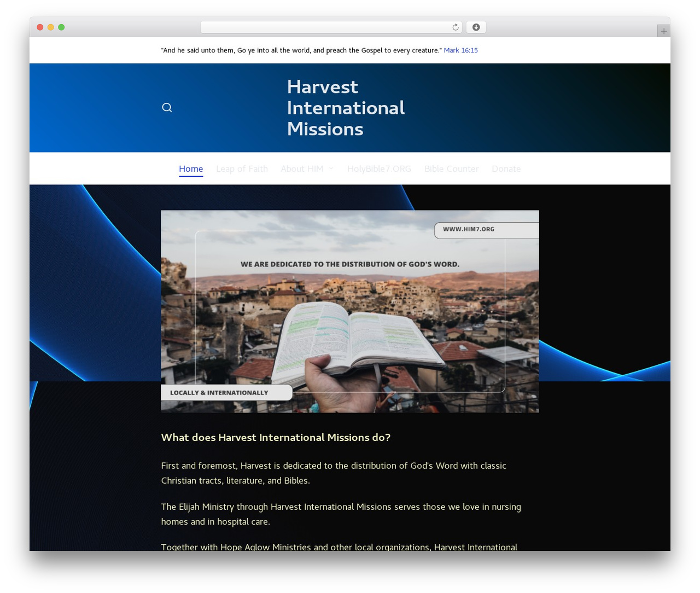The height and width of the screenshot is (593, 700).
Task: Select the paragraph starting 'First and foremost, Harvest'
Action: coord(334,473)
